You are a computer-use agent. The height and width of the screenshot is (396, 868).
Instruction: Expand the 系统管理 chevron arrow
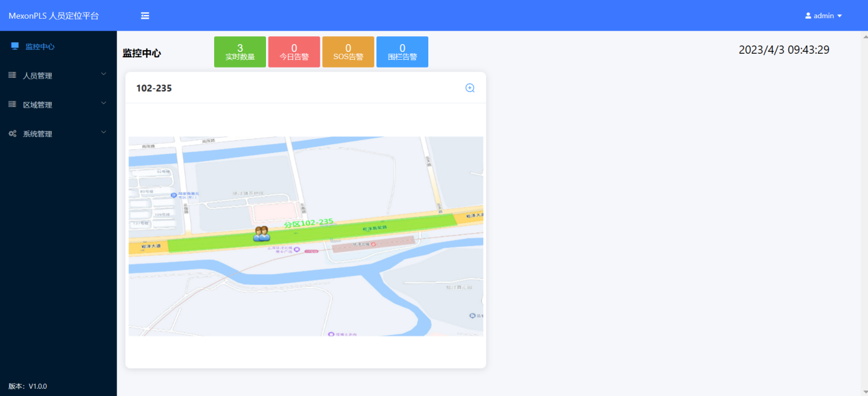point(103,132)
